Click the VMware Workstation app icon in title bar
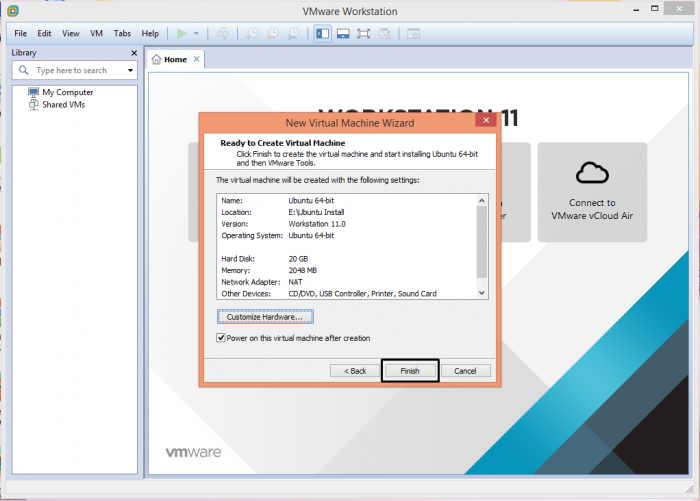 click(12, 11)
